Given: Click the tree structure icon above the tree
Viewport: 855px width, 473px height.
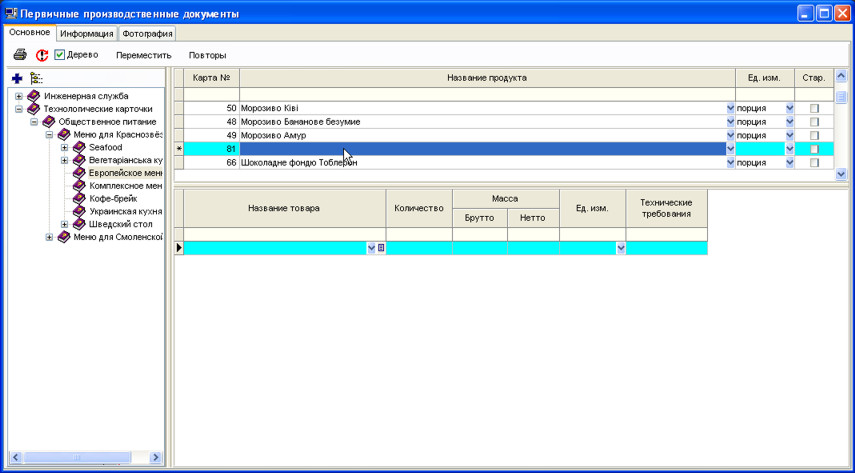Looking at the screenshot, I should (x=36, y=78).
